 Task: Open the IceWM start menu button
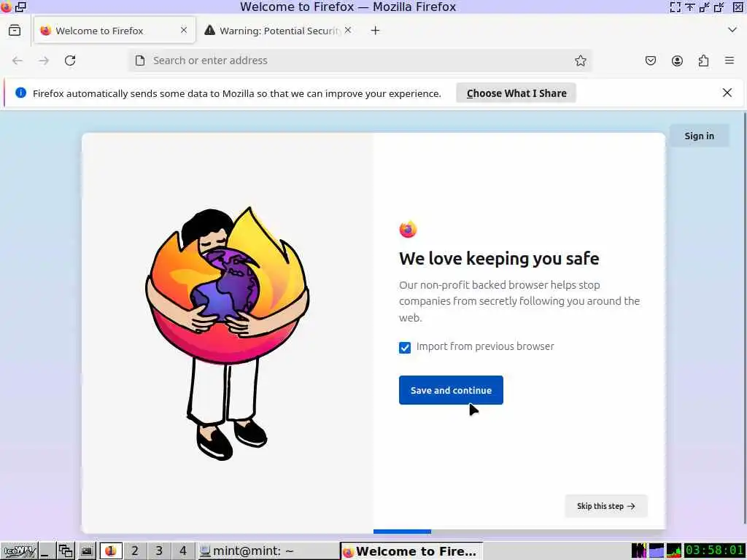click(19, 551)
